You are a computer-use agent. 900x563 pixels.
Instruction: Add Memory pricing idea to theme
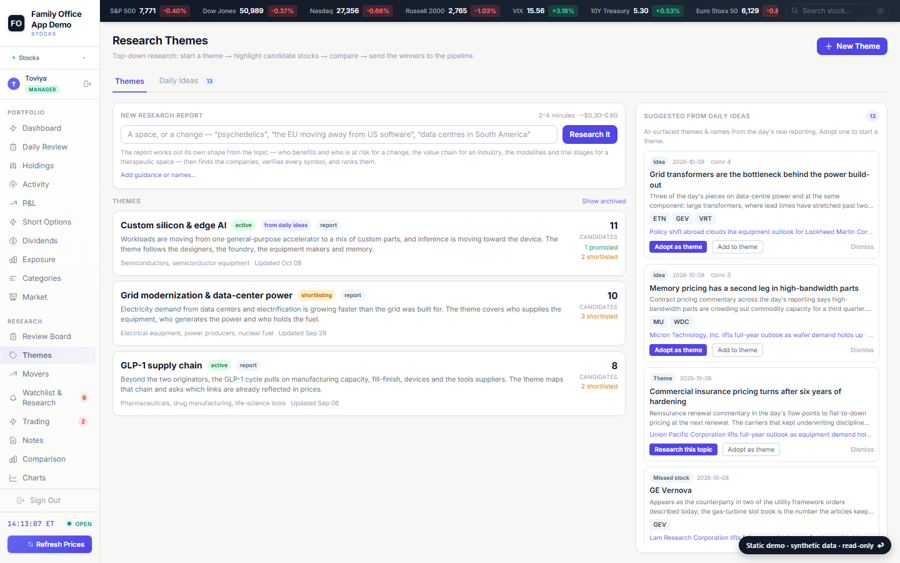737,350
